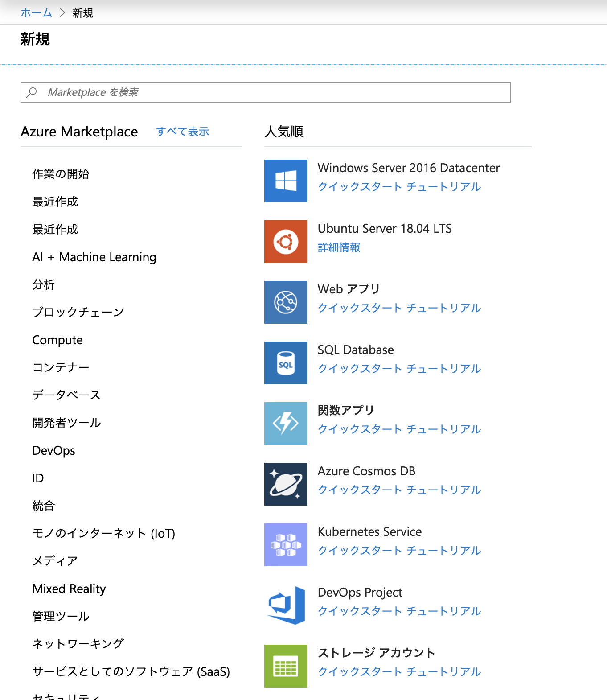
Task: Select the 管理ツール category
Action: tap(61, 616)
